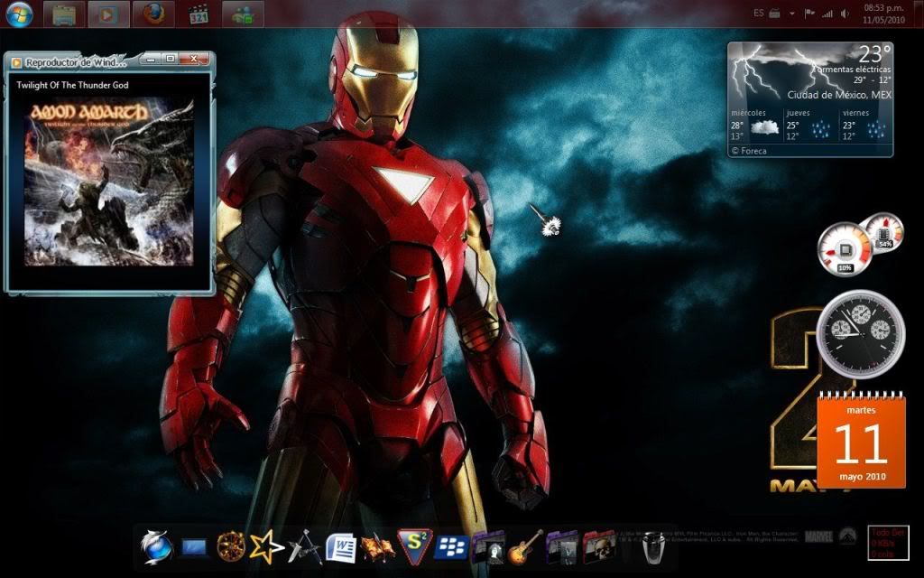This screenshot has width=924, height=578.
Task: Switch to Windows Media Player in taskbar
Action: [108, 14]
